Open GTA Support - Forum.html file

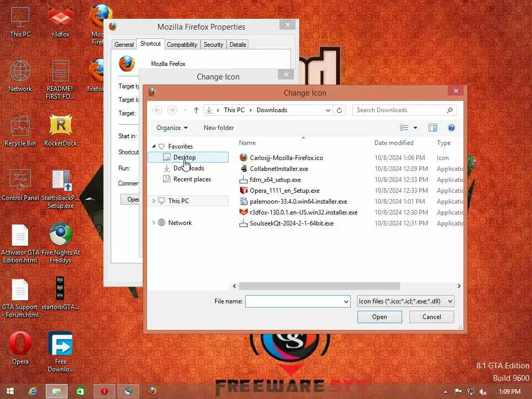[20, 298]
